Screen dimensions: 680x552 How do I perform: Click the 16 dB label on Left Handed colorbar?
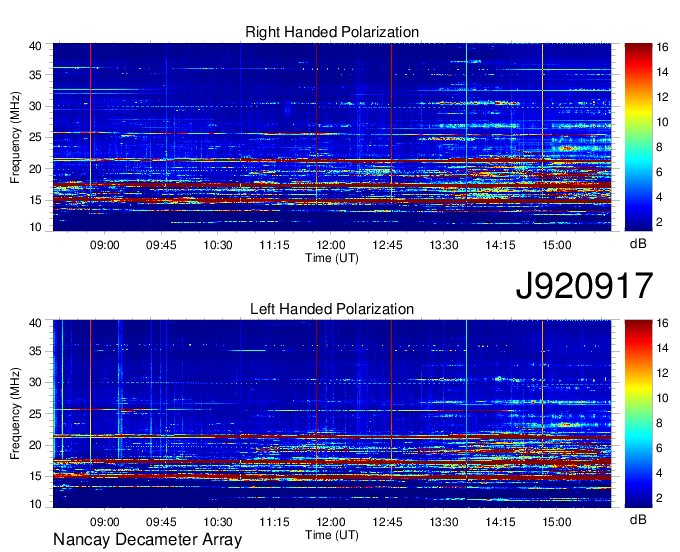coord(662,323)
